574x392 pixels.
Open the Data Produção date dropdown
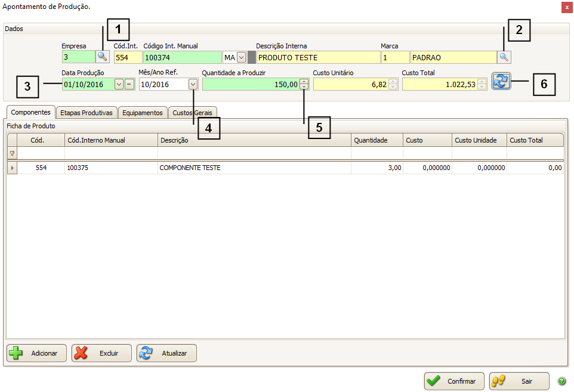click(x=119, y=85)
